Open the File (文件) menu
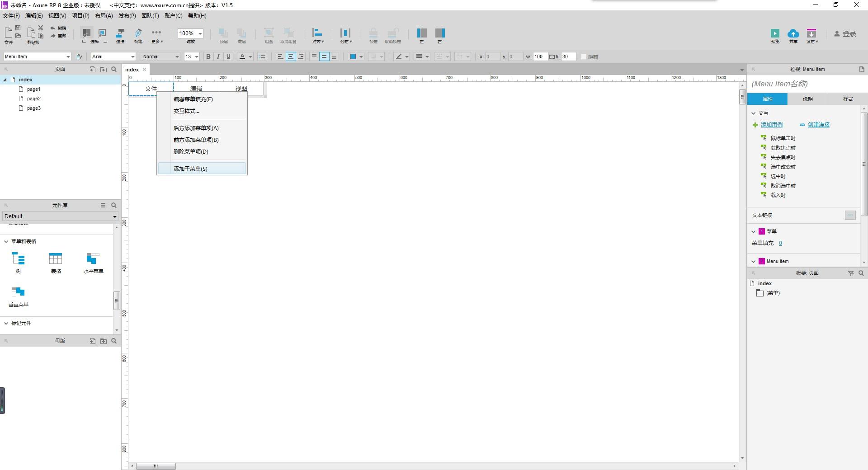 click(x=11, y=15)
